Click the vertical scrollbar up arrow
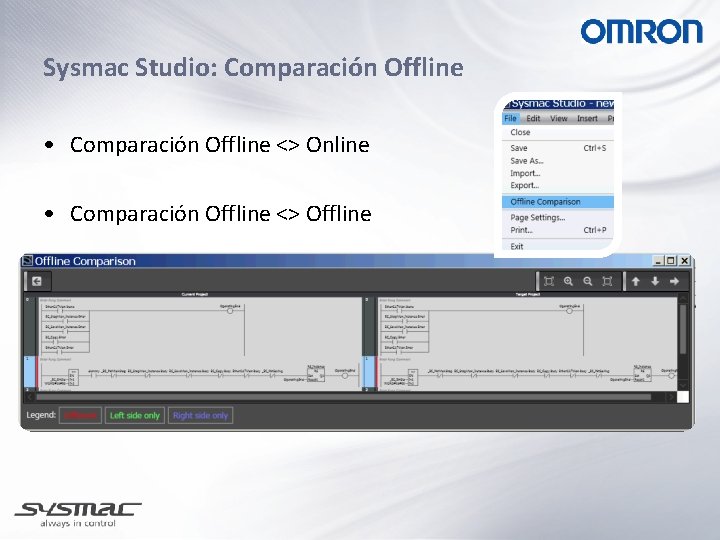The width and height of the screenshot is (720, 540). [x=683, y=298]
